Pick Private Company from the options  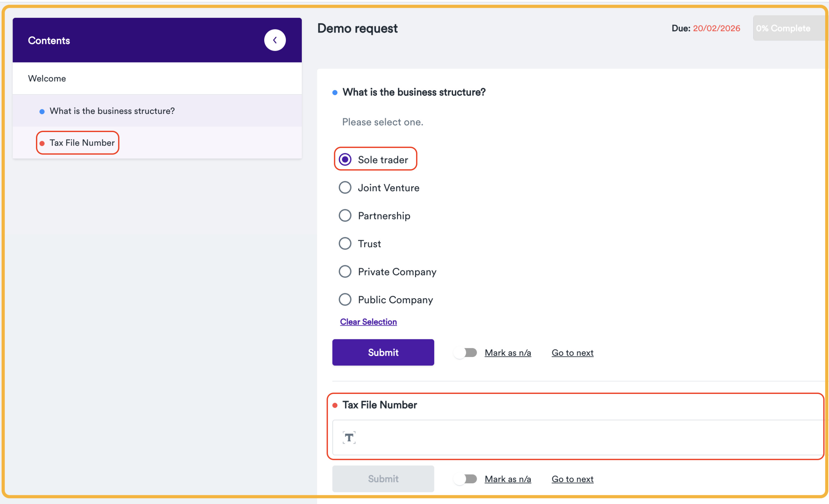(345, 271)
